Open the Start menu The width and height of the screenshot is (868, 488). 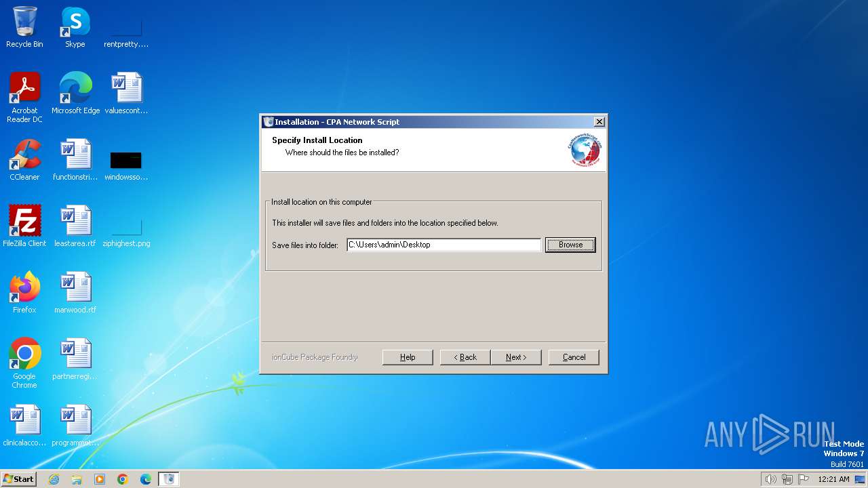(19, 479)
